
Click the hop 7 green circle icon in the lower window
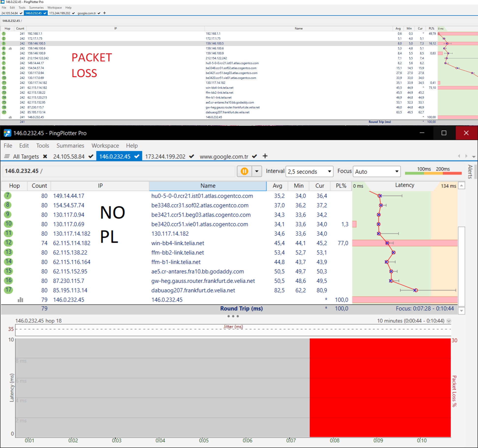(8, 196)
